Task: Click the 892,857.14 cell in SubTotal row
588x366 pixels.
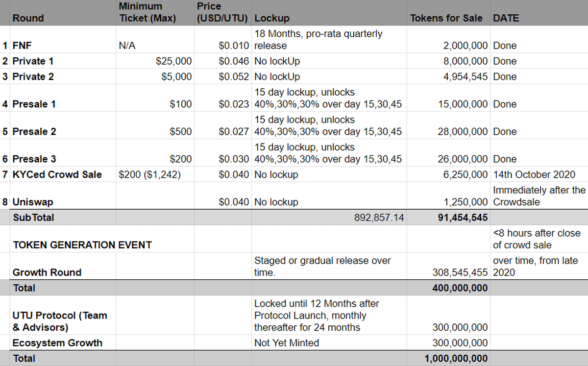Action: 379,218
